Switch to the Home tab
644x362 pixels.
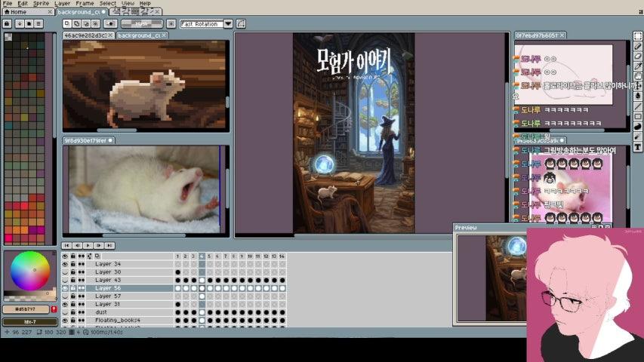[17, 12]
